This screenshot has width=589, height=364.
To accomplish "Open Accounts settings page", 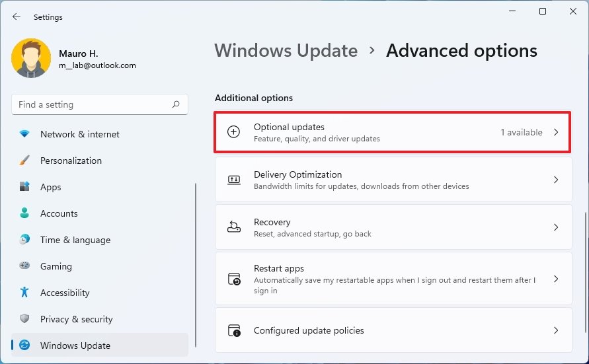I will tap(100, 213).
